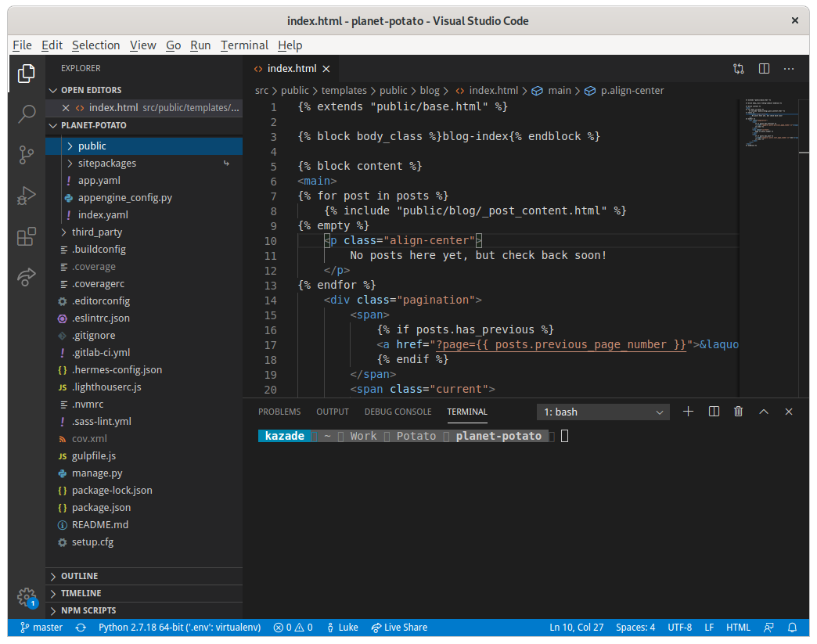Open the Terminal menu in the menu bar

tap(243, 45)
